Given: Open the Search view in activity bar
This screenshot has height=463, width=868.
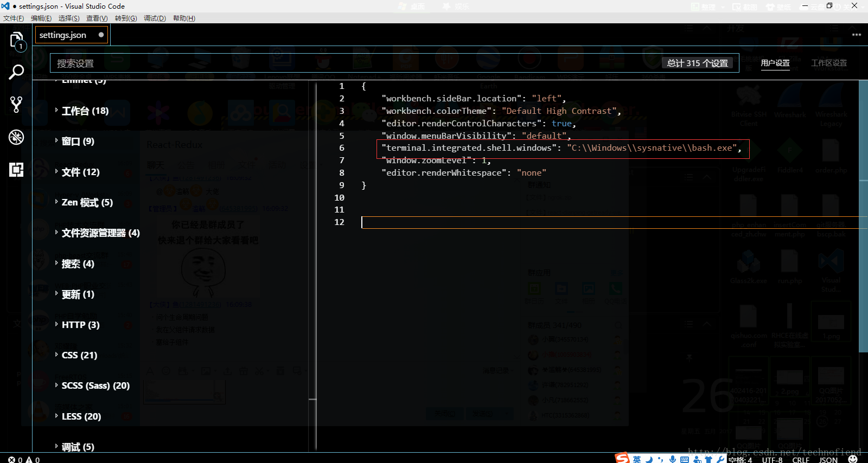Looking at the screenshot, I should pyautogui.click(x=16, y=72).
